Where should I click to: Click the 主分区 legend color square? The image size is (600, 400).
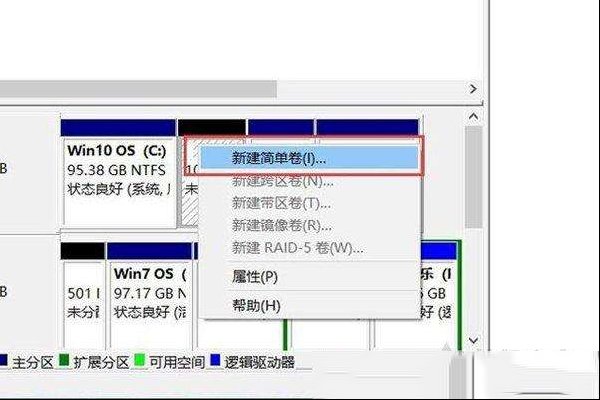(3, 360)
